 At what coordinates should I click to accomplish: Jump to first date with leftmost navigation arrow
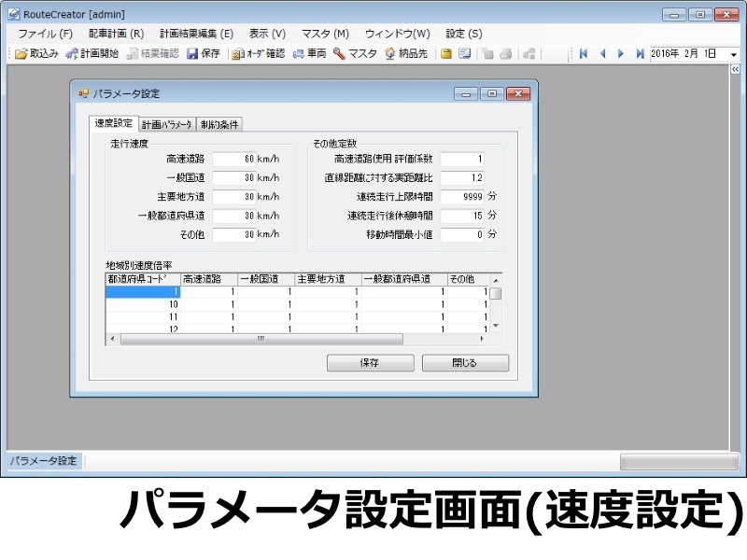click(x=583, y=53)
